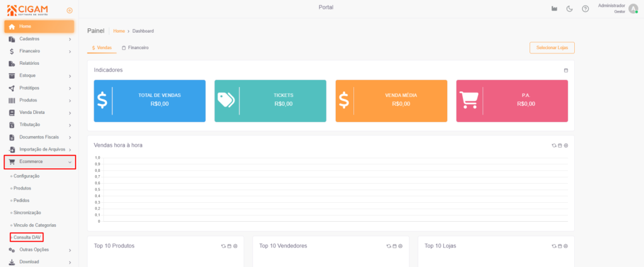644x267 pixels.
Task: Click the price tag icon on Tickets card
Action: [x=226, y=99]
